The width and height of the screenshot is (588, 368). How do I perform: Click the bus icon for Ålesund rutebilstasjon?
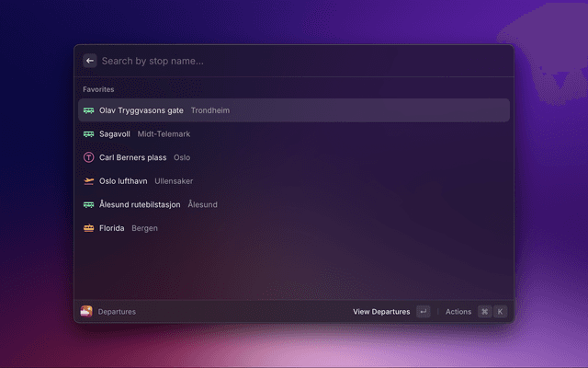coord(89,204)
